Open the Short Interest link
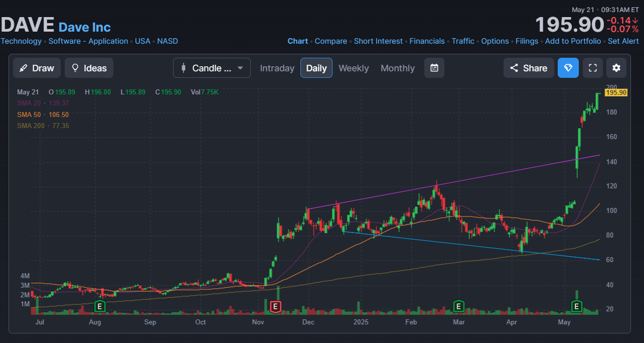The image size is (644, 343). point(378,41)
